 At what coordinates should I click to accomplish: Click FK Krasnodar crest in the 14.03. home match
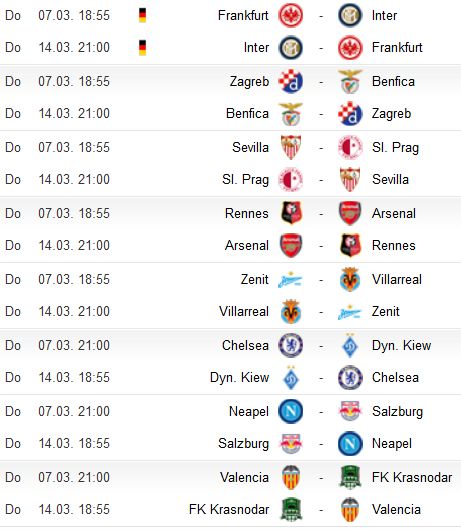[x=291, y=509]
